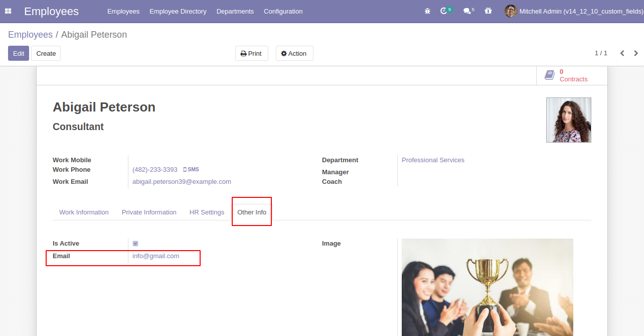Click the Is Active label
This screenshot has height=336, width=644.
66,244
